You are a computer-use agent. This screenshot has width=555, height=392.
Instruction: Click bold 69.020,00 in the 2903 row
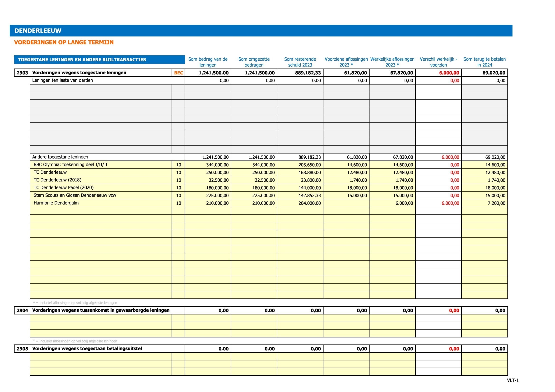pos(494,73)
